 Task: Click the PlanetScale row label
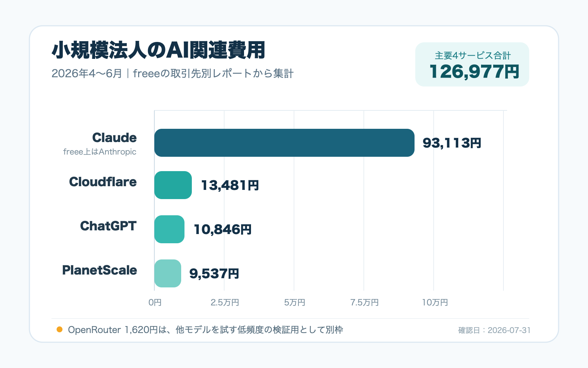coord(100,270)
